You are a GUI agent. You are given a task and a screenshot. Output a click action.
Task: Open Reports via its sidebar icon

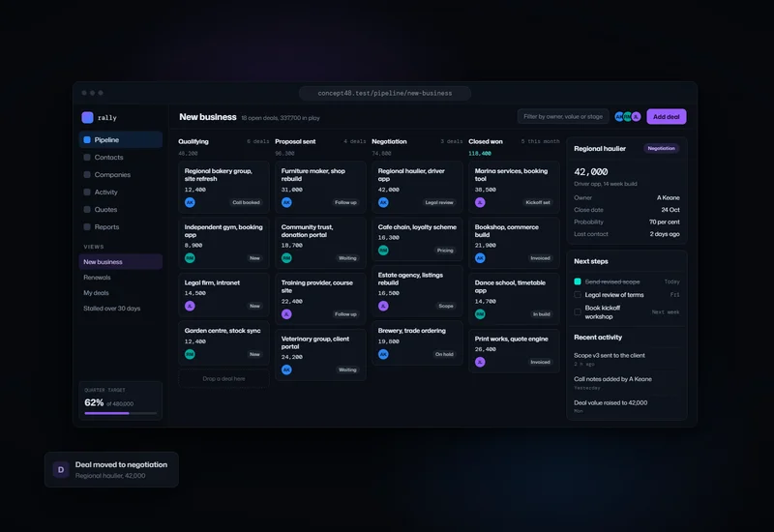87,227
